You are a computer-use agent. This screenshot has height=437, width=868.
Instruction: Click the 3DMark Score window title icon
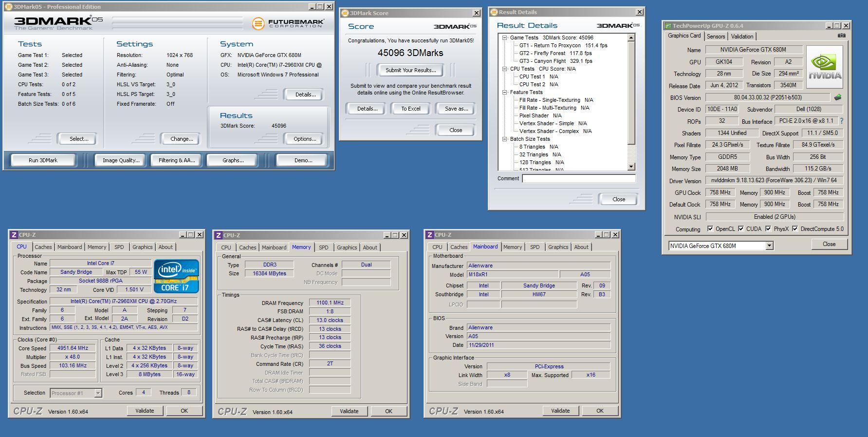pos(345,13)
